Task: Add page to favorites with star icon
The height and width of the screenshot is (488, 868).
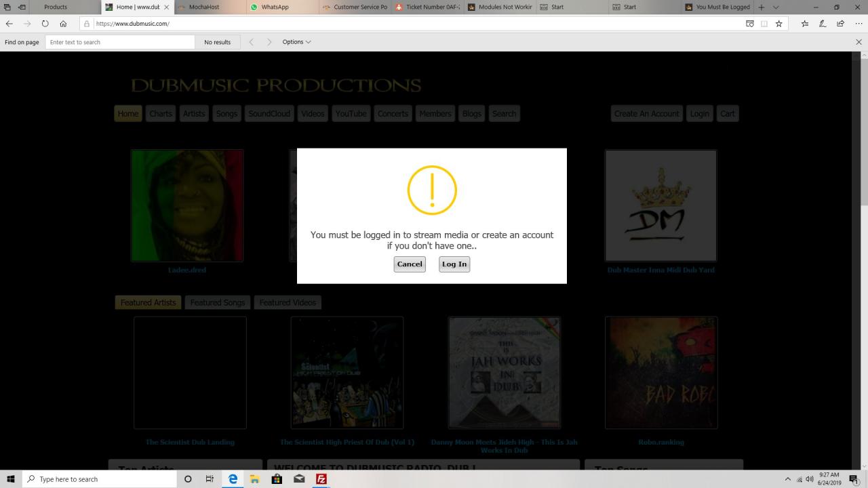Action: (x=778, y=24)
